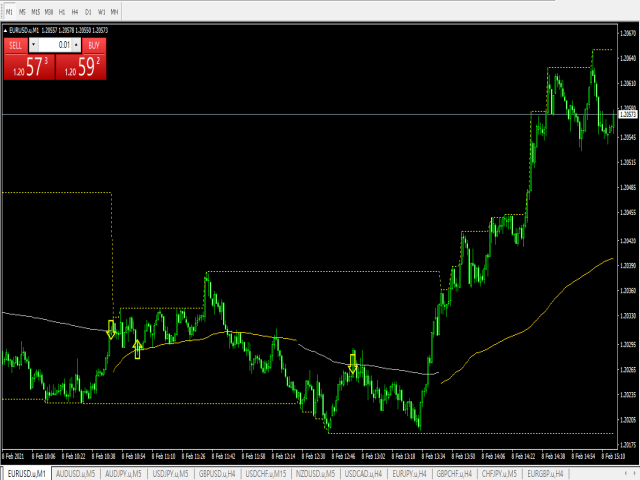The image size is (640, 480).
Task: Switch to USDCHF.u,M15 chart tab
Action: (x=266, y=473)
